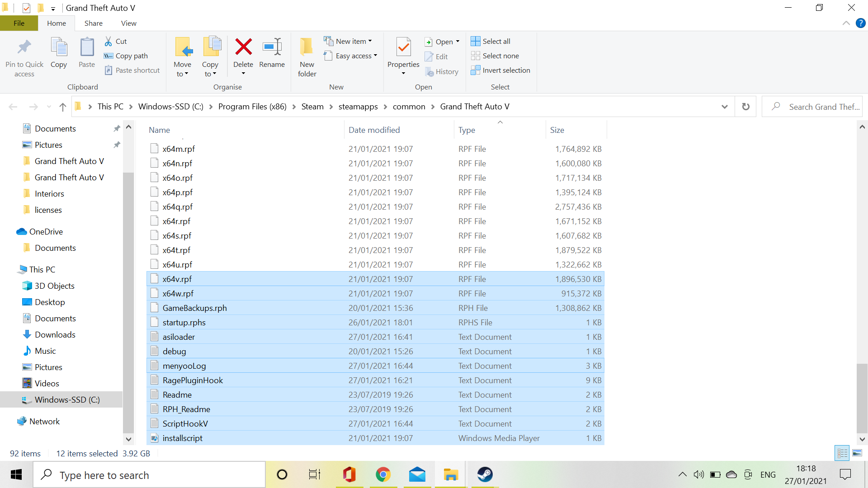Open Steam from the taskbar
Image resolution: width=868 pixels, height=488 pixels.
[485, 474]
